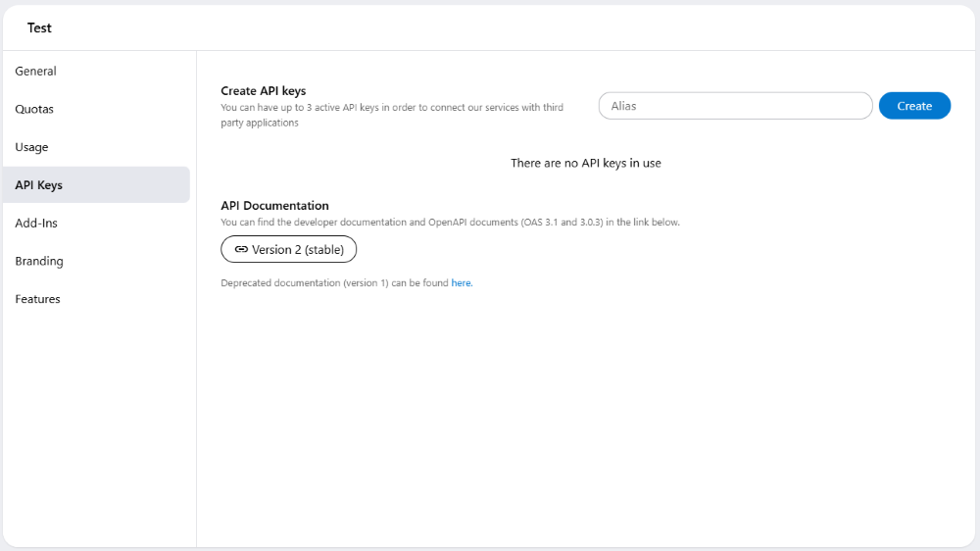Follow the 'here' deprecated documentation link
This screenshot has height=551, width=980.
[x=462, y=282]
